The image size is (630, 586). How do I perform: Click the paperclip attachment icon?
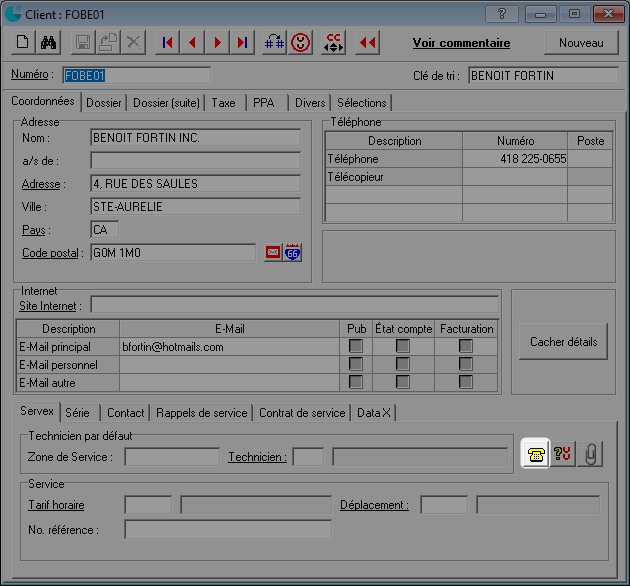point(591,454)
